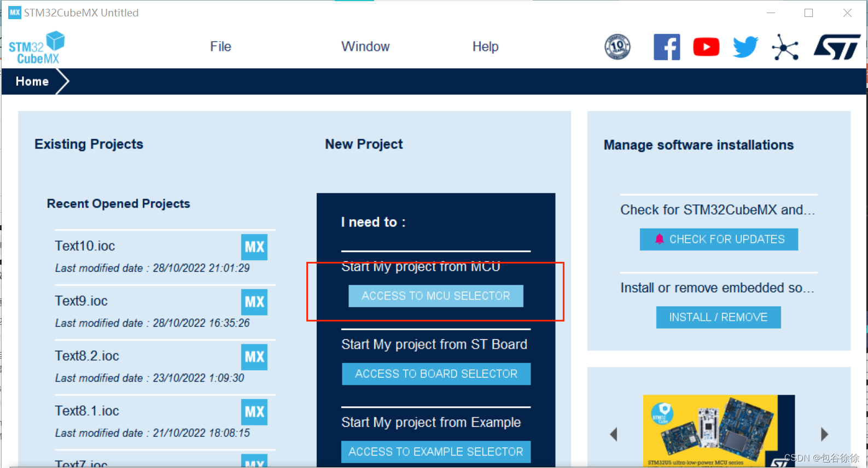Minimize the STM32CubeMX window

click(x=771, y=13)
